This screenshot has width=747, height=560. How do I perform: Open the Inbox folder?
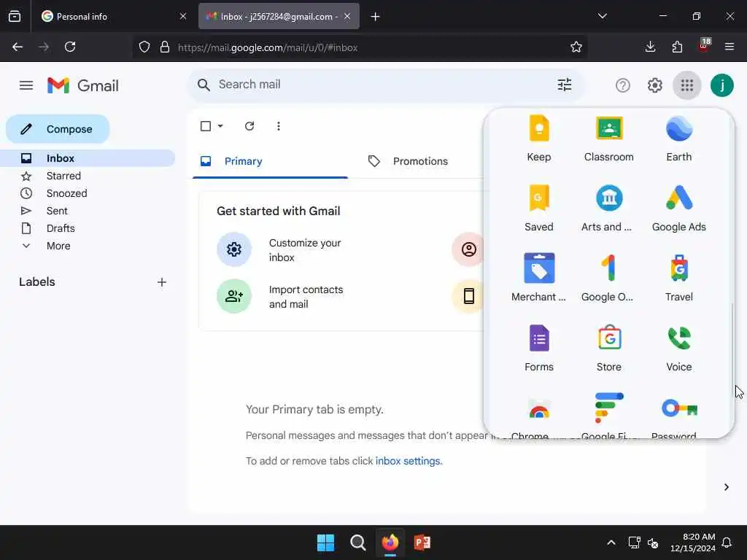(88, 158)
